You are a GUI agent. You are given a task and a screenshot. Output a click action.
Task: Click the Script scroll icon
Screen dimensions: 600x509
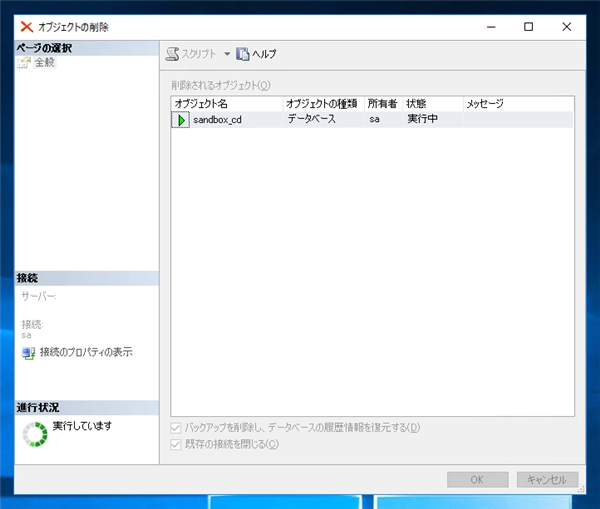pyautogui.click(x=172, y=54)
